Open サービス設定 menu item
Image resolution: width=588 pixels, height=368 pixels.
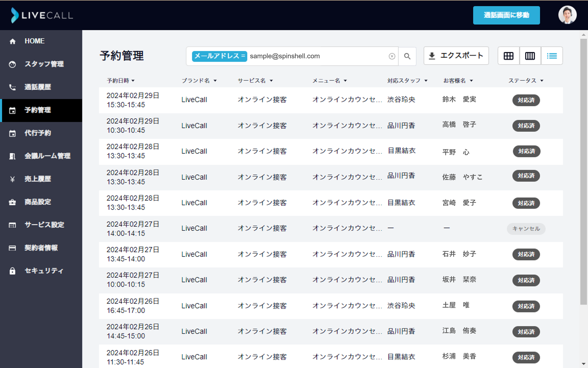[41, 225]
